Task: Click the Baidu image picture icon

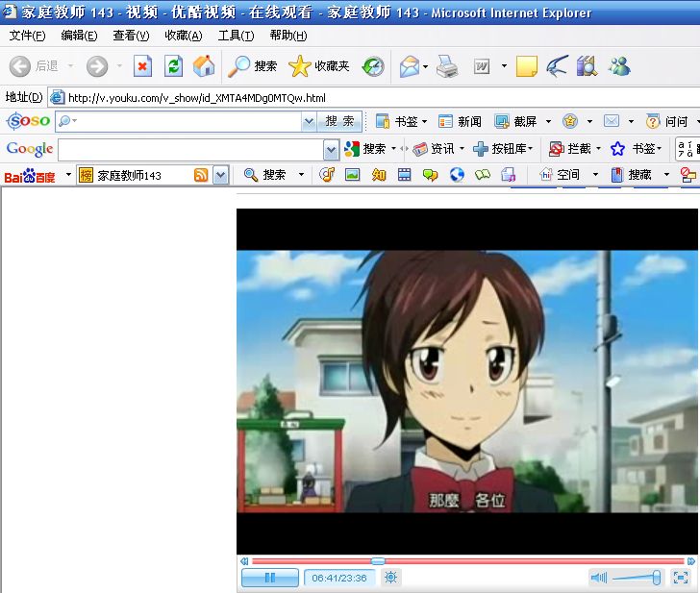Action: pyautogui.click(x=353, y=175)
